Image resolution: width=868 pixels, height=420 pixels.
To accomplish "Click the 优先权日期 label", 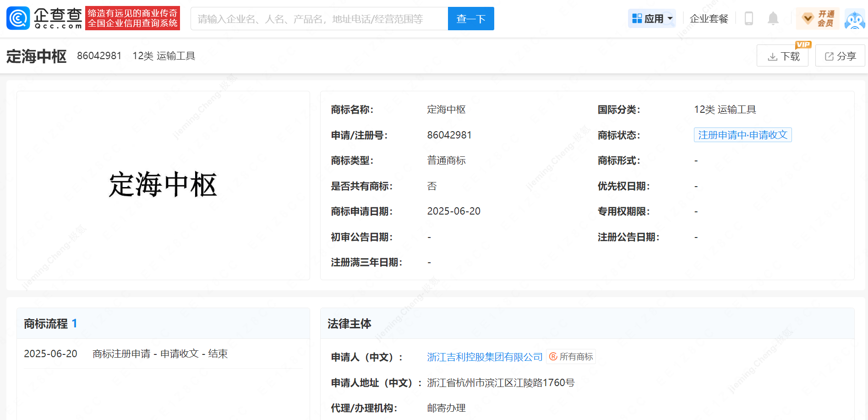I will pos(624,186).
